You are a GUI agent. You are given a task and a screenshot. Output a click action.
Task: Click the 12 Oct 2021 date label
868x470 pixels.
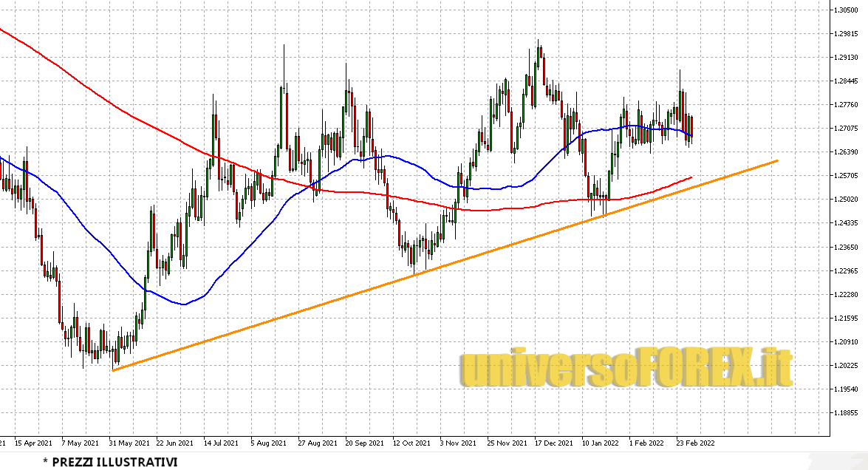[x=411, y=443]
